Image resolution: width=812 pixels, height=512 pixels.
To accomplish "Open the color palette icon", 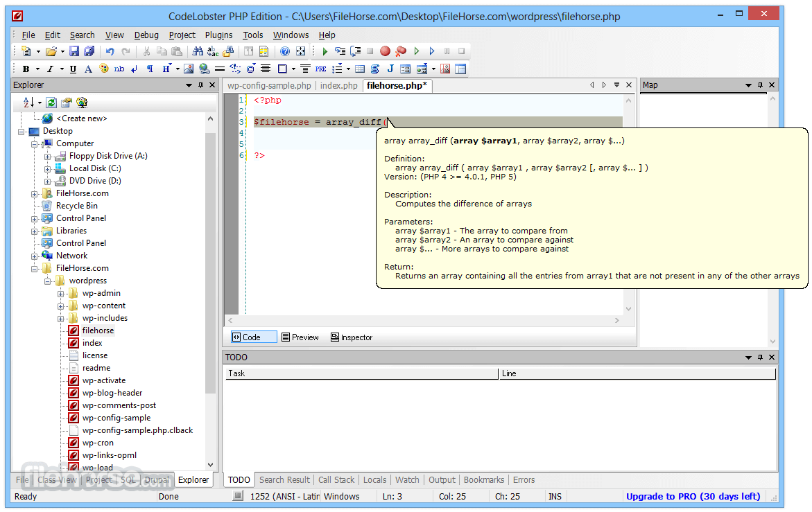I will pyautogui.click(x=103, y=69).
